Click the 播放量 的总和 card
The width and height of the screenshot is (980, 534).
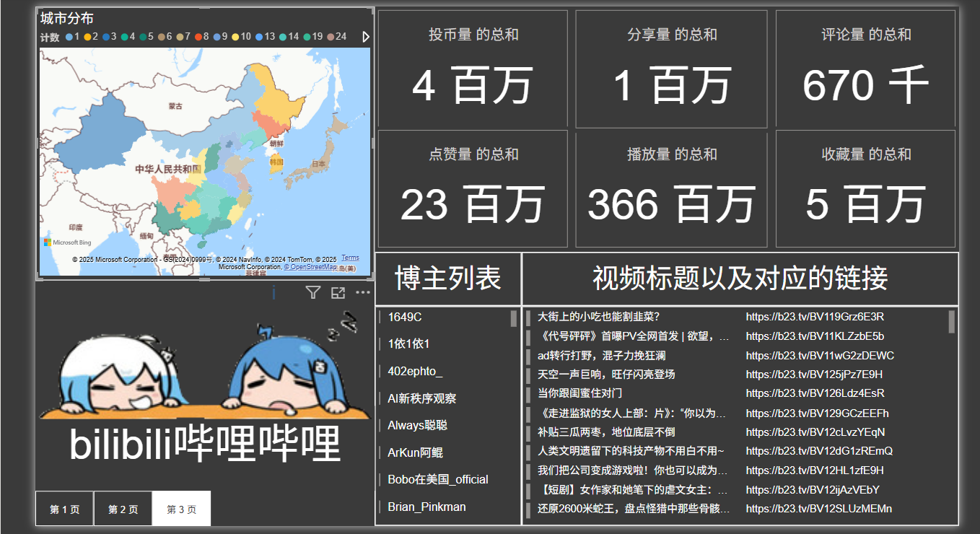(x=672, y=189)
